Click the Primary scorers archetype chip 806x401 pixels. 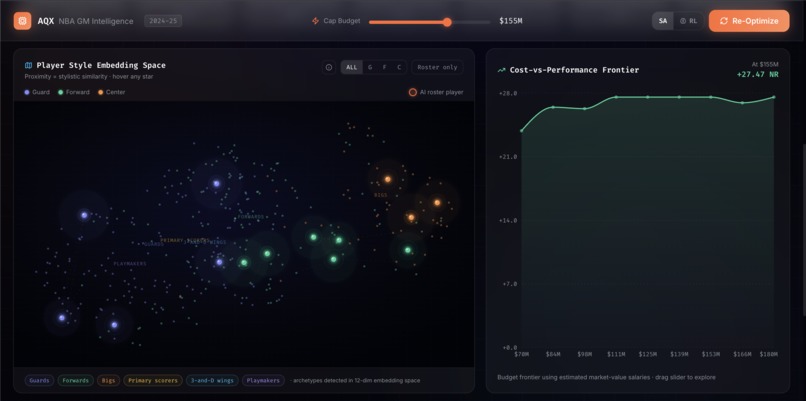pos(153,380)
